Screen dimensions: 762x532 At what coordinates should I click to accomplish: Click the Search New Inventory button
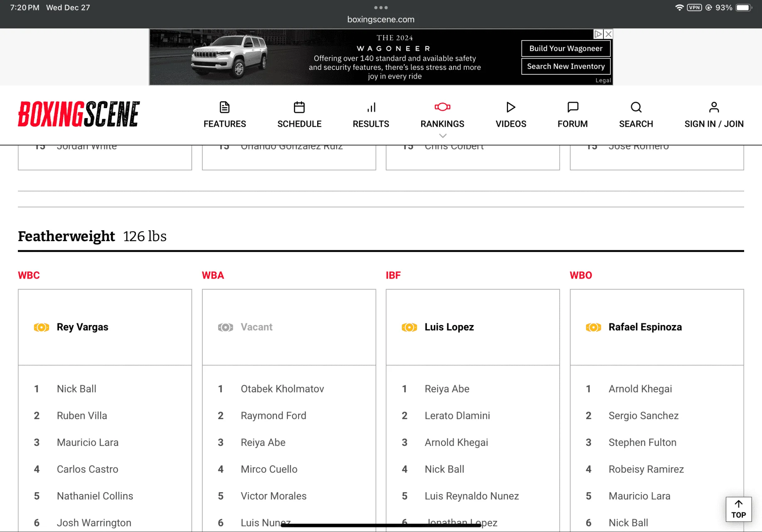click(x=566, y=66)
